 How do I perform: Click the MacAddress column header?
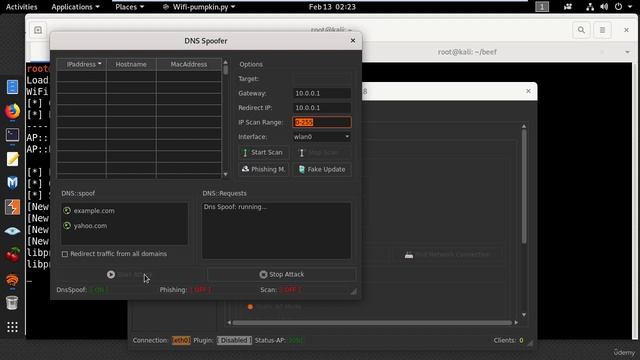click(189, 64)
